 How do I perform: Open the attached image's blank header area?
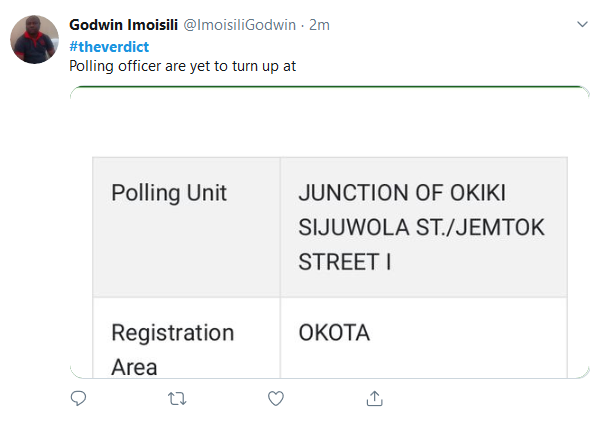tap(330, 120)
